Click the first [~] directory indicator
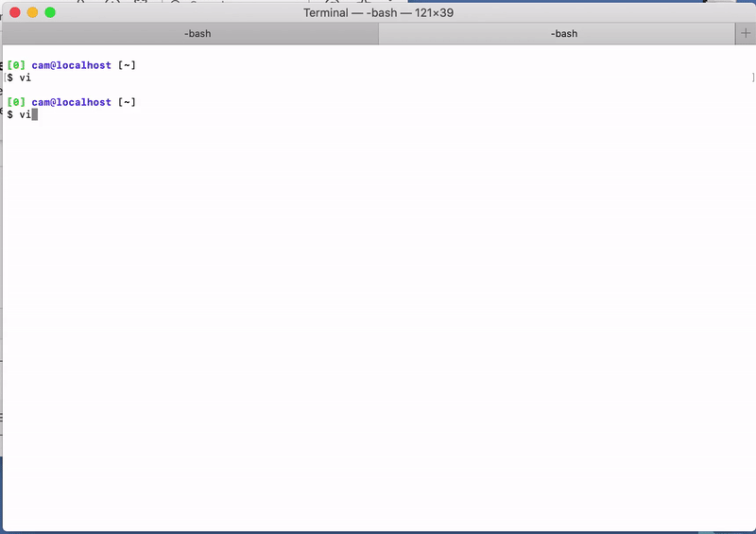The width and height of the screenshot is (756, 534). 127,65
